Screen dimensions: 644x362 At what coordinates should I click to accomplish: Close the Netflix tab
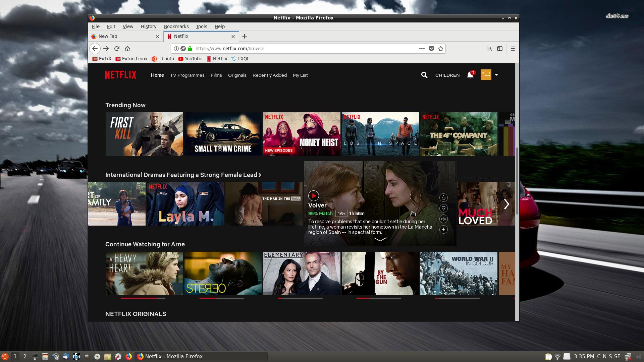coord(233,37)
